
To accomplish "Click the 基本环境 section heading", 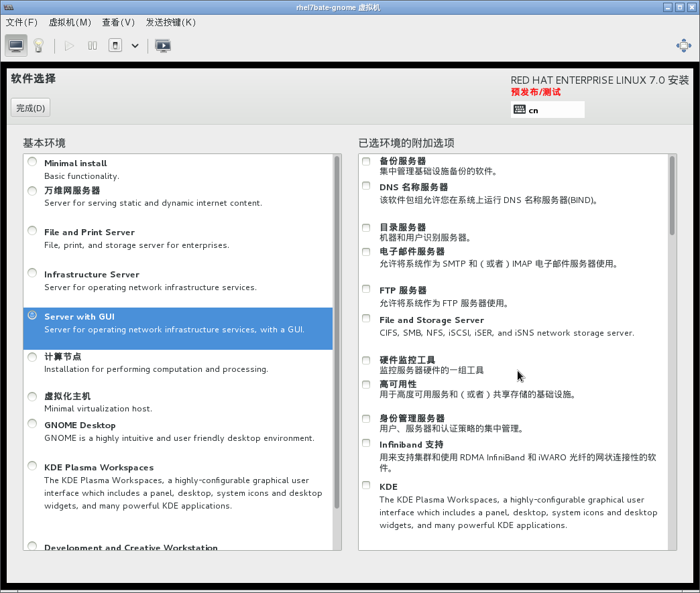I will [44, 143].
